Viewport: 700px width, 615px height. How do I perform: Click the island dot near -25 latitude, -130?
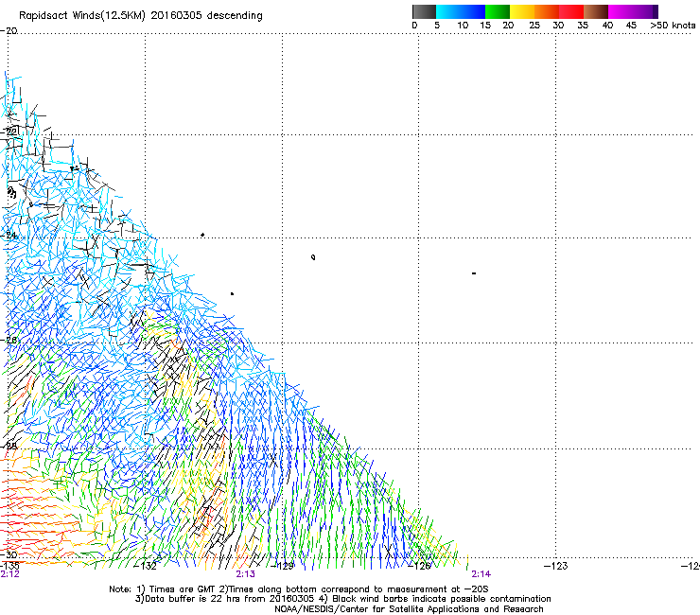click(x=232, y=293)
